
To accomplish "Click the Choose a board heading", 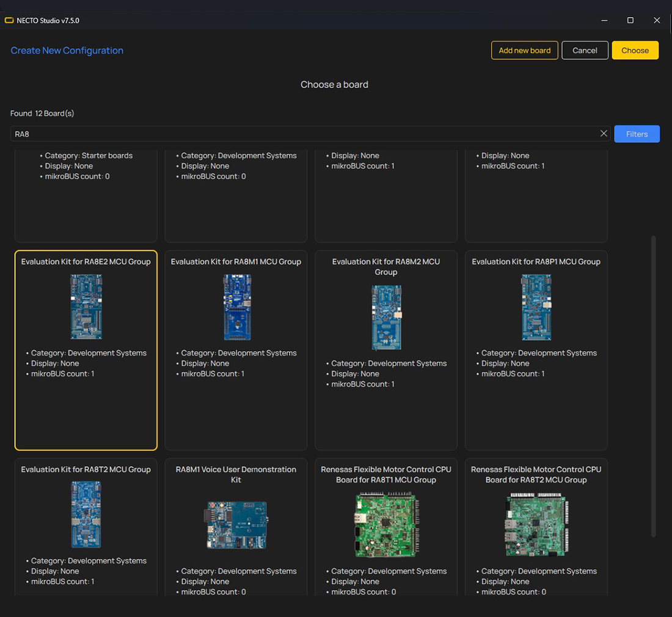I will point(334,84).
